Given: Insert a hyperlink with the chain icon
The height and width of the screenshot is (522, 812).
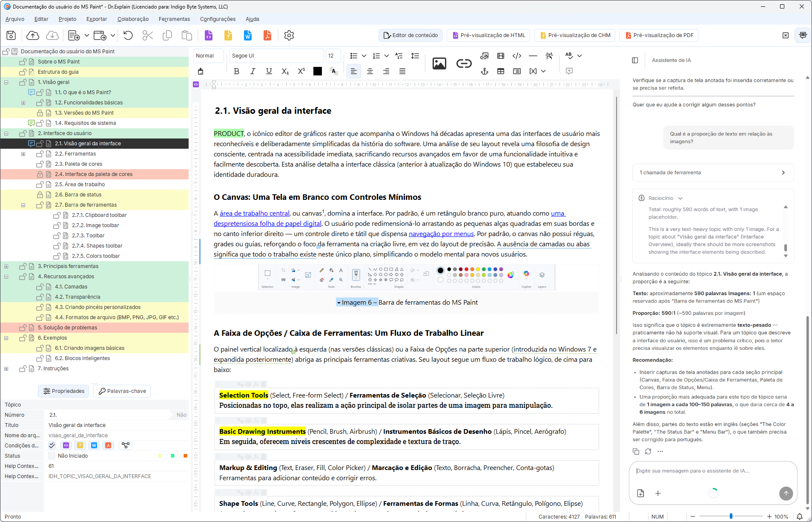Looking at the screenshot, I should click(464, 63).
